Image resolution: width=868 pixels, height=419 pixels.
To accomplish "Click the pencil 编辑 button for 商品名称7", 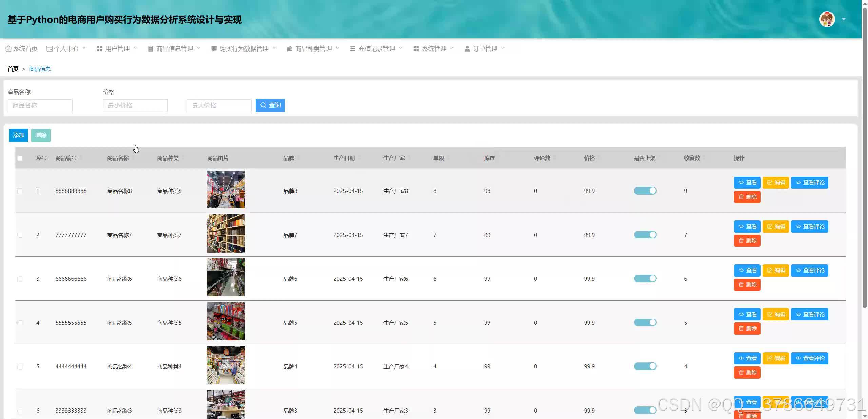I will click(x=775, y=226).
